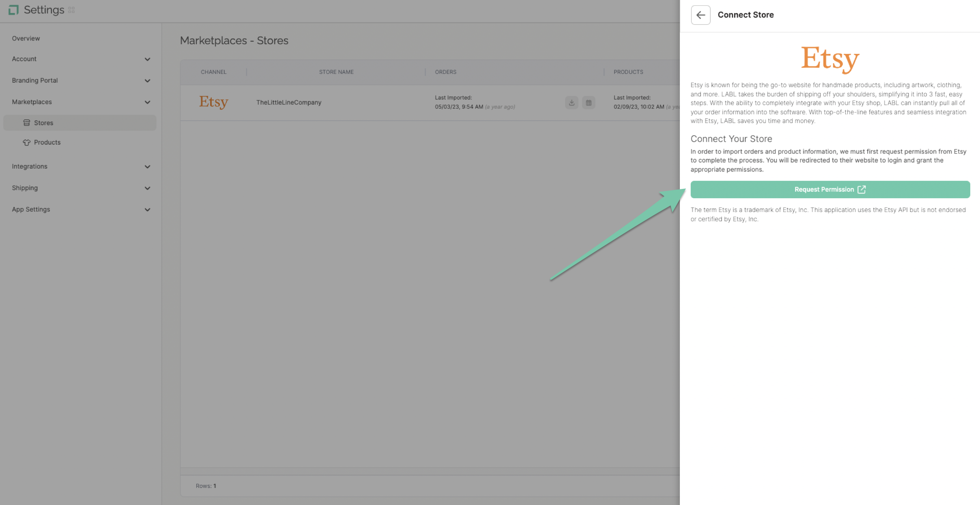The width and height of the screenshot is (980, 505).
Task: Click the products last imported date 02/09/23
Action: pos(639,107)
